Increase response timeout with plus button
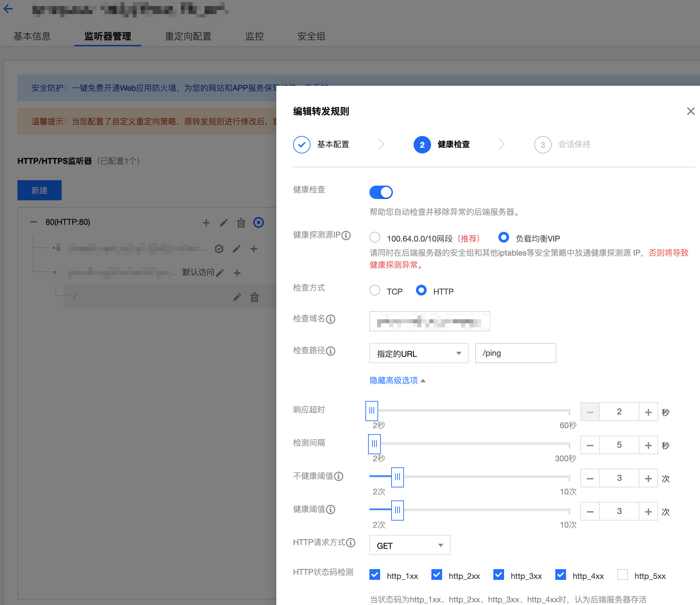This screenshot has width=700, height=605. [648, 412]
